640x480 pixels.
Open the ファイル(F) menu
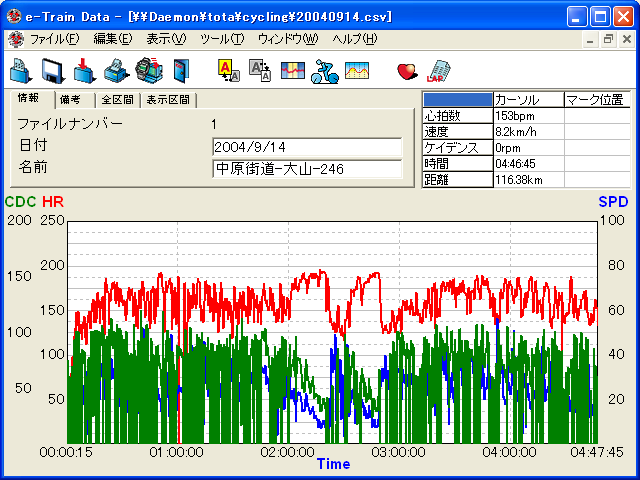54,39
